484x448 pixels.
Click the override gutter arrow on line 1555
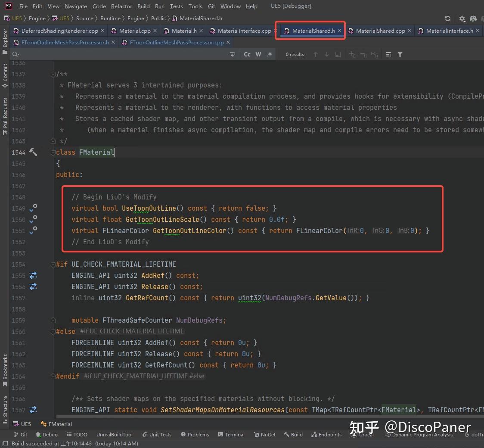[33, 275]
